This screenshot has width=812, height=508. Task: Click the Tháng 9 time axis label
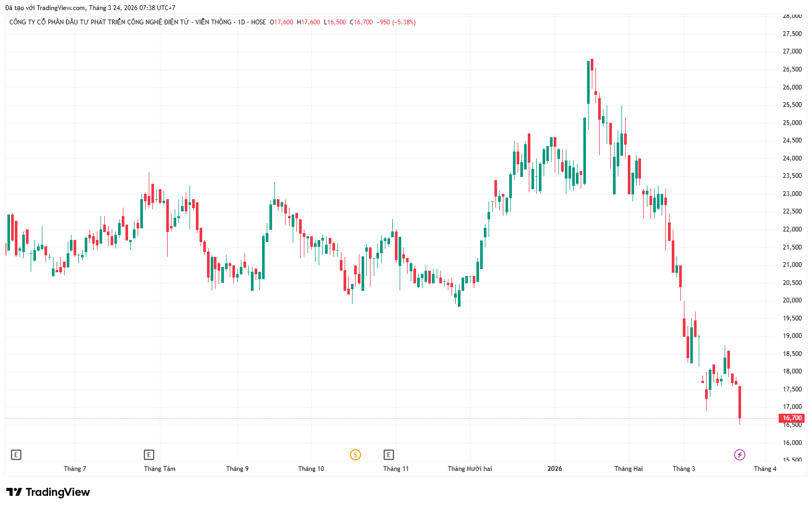click(237, 469)
